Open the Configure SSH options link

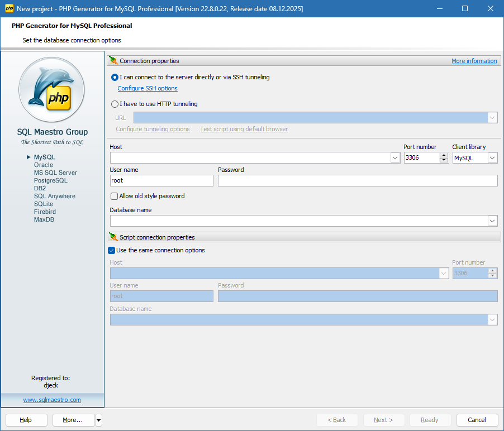coord(147,88)
